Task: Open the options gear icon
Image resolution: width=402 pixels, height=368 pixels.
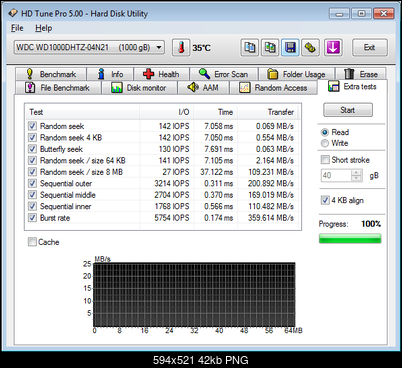Action: [x=310, y=48]
